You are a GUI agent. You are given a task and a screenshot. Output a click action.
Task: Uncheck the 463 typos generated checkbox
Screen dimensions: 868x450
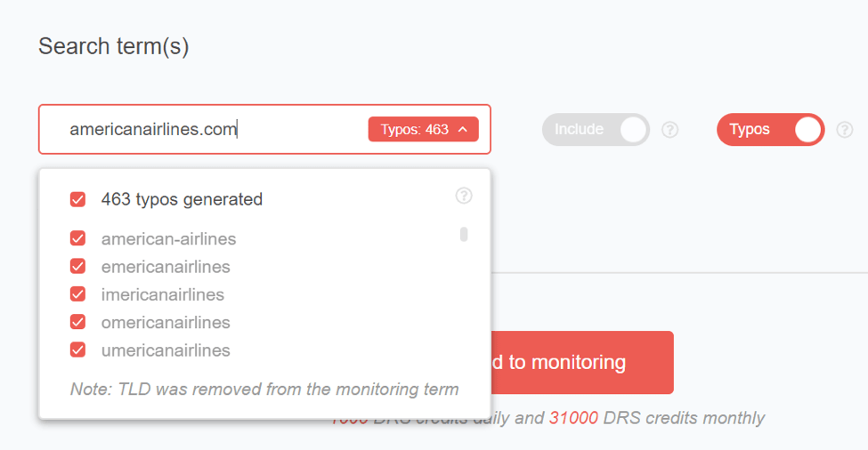coord(78,199)
